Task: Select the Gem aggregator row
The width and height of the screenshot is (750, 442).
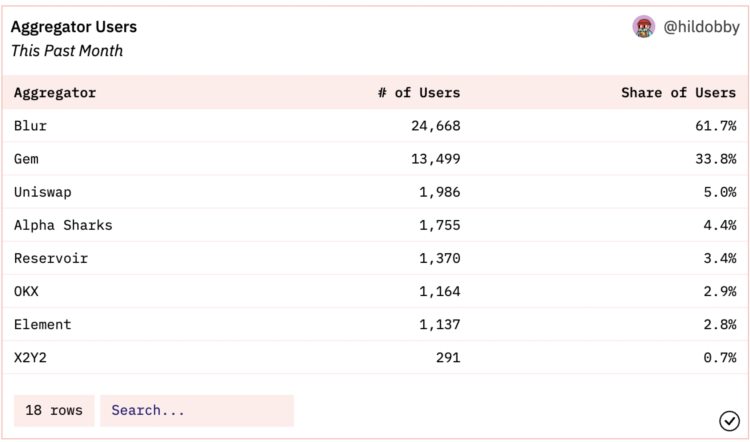Action: click(27, 159)
